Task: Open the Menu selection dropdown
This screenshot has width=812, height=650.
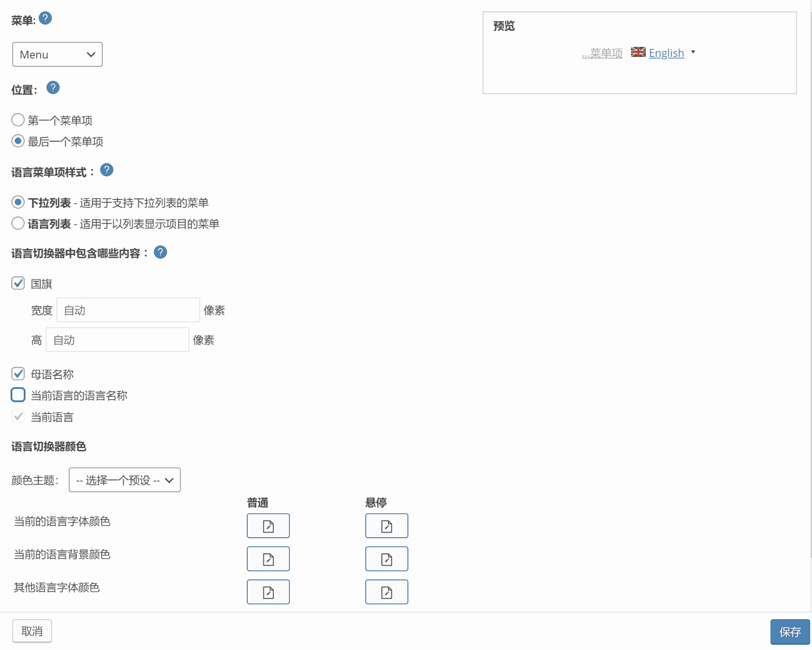Action: (x=57, y=54)
